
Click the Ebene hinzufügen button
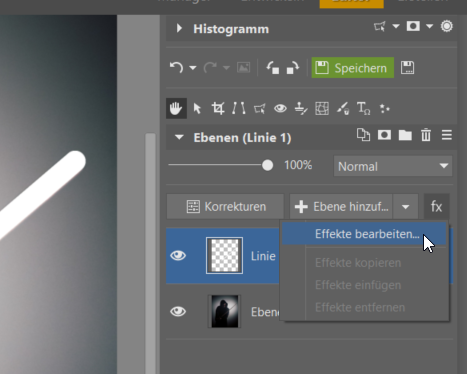click(341, 207)
